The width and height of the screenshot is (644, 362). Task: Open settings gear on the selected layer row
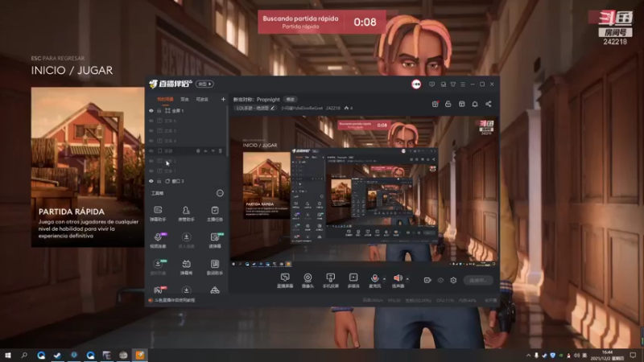tap(198, 151)
